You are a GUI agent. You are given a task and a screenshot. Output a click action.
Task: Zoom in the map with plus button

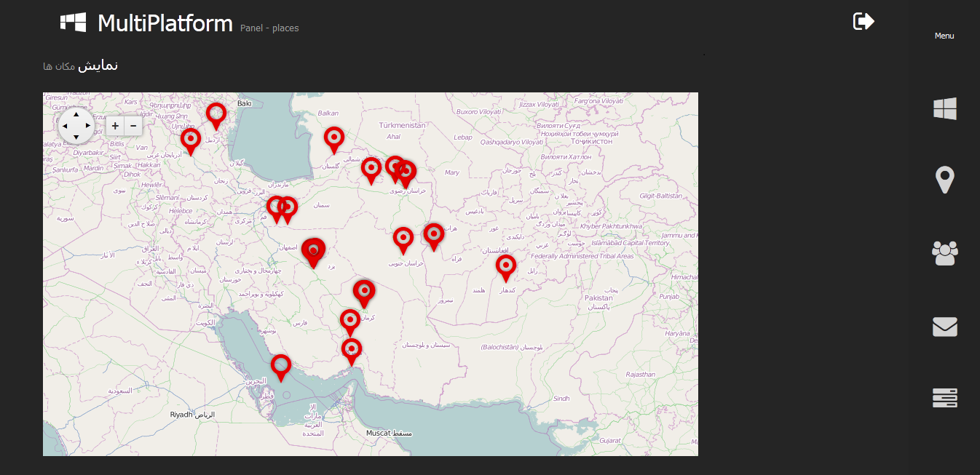click(x=115, y=126)
